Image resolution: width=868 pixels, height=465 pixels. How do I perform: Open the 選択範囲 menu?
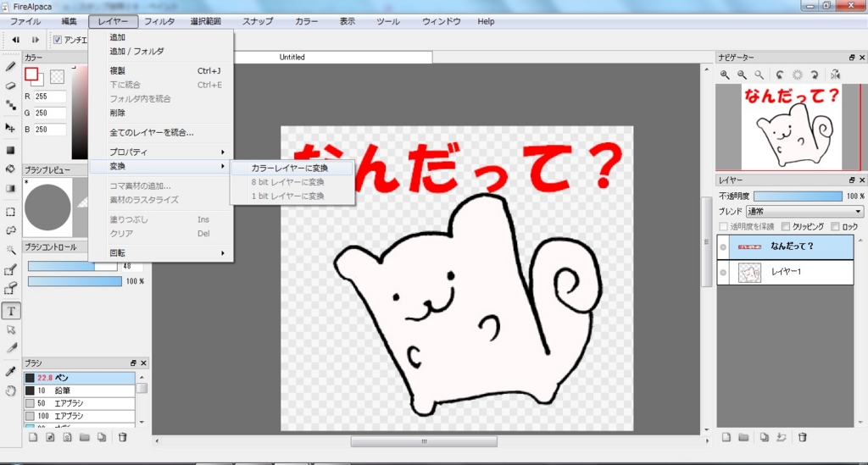tap(206, 21)
